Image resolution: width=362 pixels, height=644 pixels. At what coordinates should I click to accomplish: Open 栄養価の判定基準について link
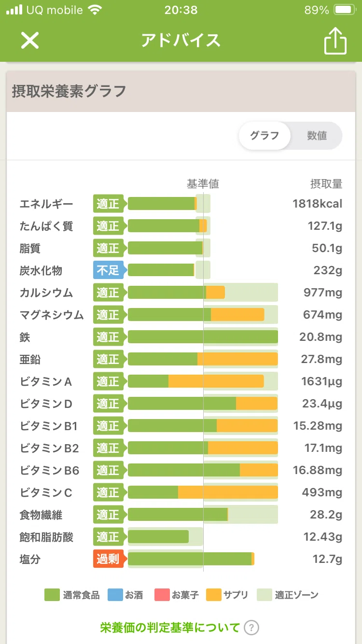170,628
